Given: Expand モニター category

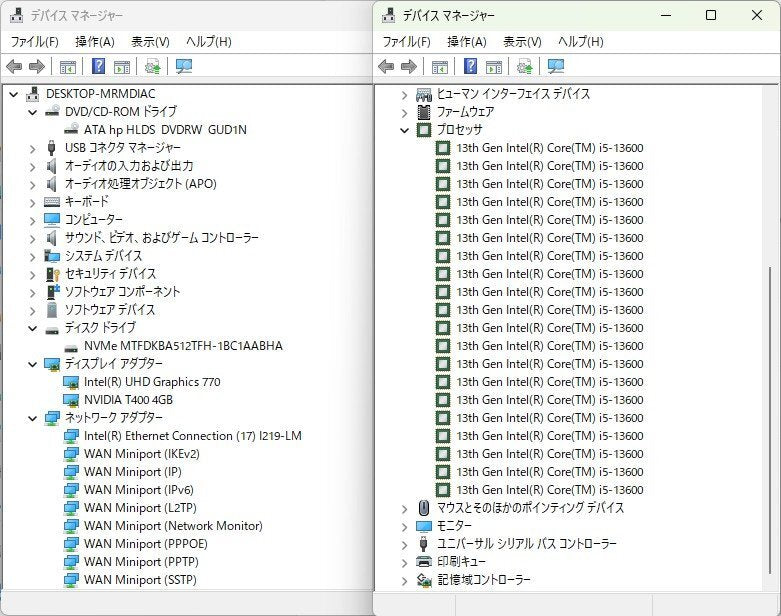Looking at the screenshot, I should tap(404, 526).
